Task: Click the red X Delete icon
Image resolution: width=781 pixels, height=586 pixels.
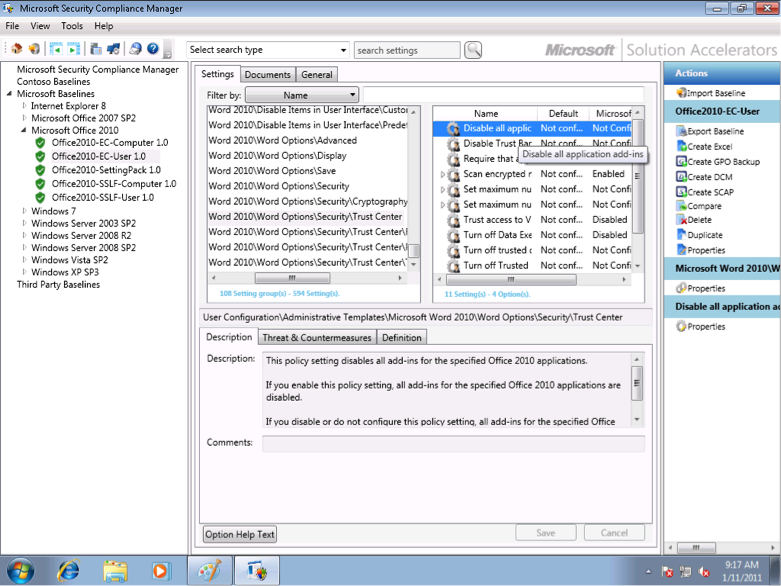Action: click(x=681, y=220)
